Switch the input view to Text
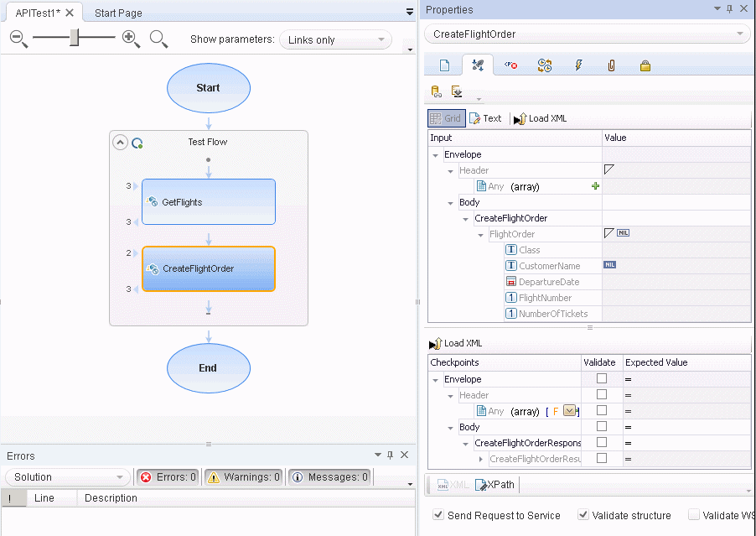Image resolution: width=756 pixels, height=536 pixels. point(485,118)
